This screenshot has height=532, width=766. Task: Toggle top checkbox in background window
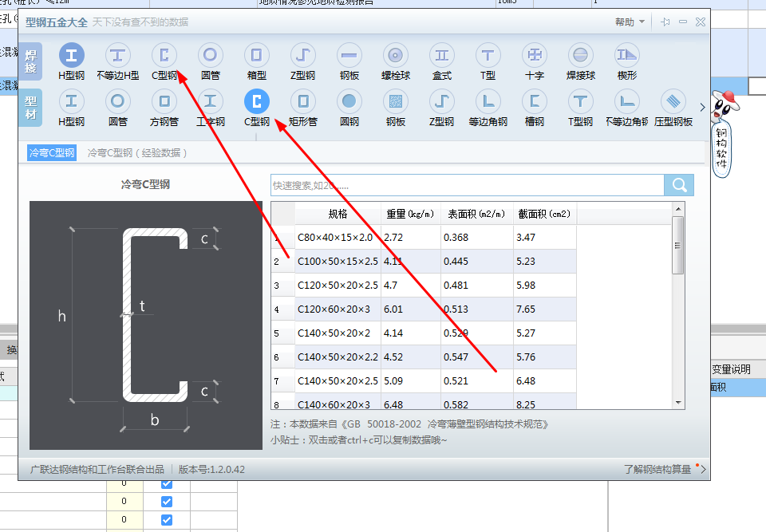[x=167, y=483]
